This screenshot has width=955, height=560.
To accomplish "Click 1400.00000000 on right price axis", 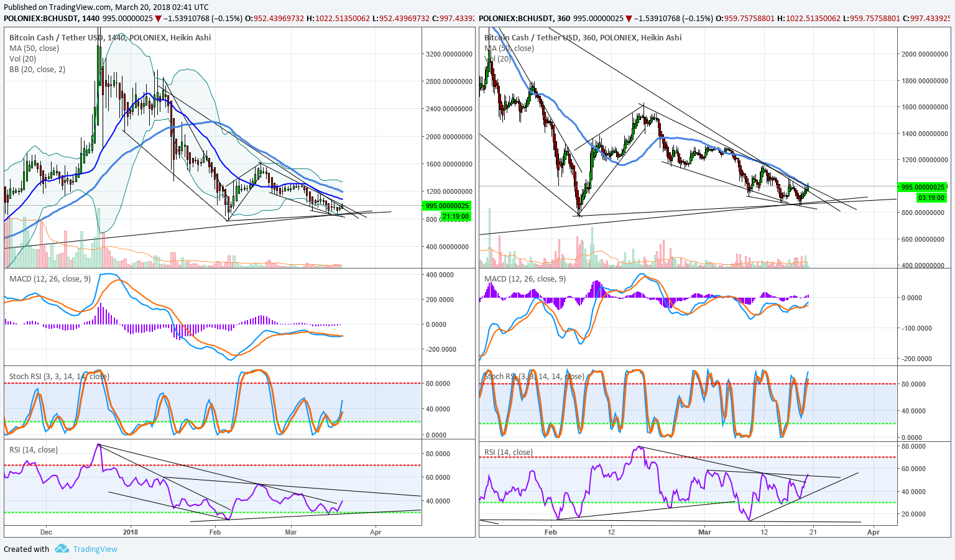I will click(925, 134).
